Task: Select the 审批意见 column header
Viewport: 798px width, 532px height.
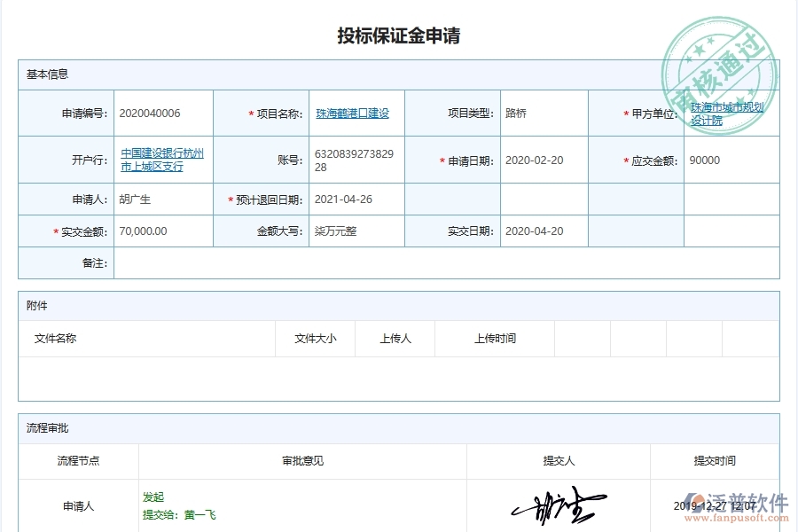Action: click(299, 460)
